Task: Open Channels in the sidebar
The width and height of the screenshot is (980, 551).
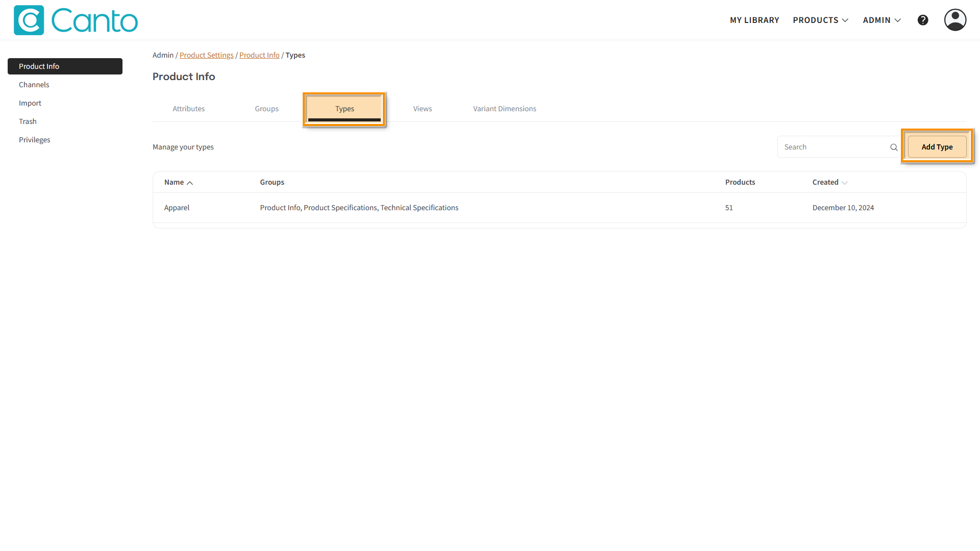Action: click(34, 85)
